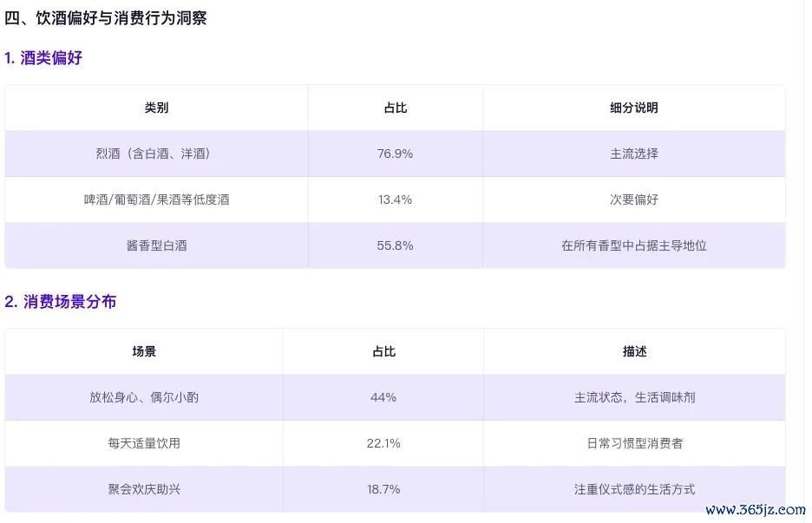Click the 聚会欢庆助兴 scenario cell
Screen dimensions: 812x523
click(144, 489)
